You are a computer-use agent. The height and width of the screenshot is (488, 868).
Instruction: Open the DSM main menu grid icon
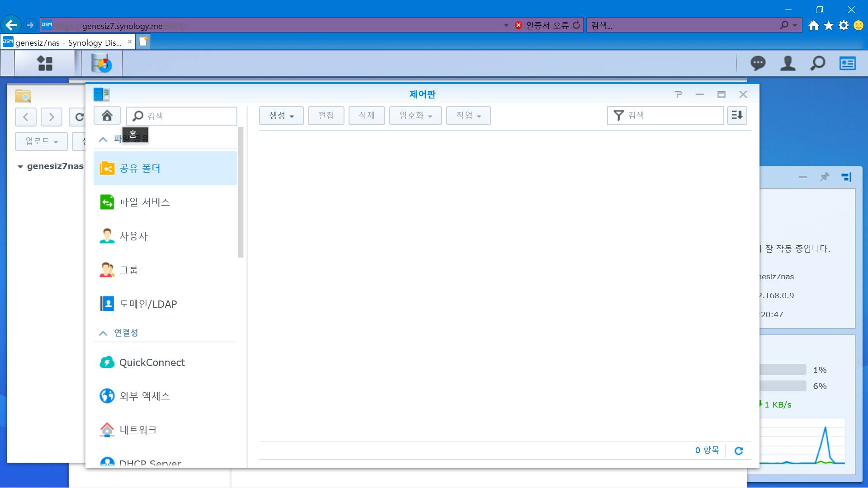click(45, 64)
